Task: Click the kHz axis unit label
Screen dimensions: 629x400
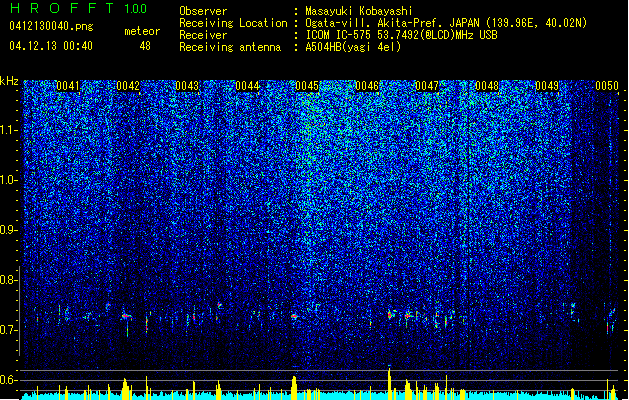Action: [x=9, y=81]
